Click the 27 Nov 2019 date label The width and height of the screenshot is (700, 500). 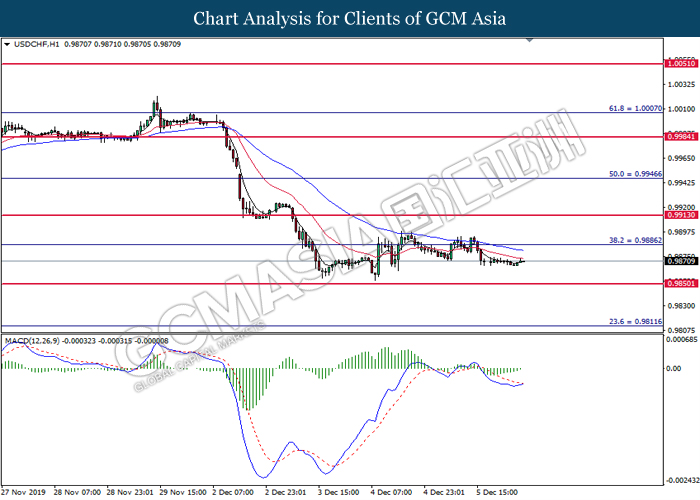point(24,492)
